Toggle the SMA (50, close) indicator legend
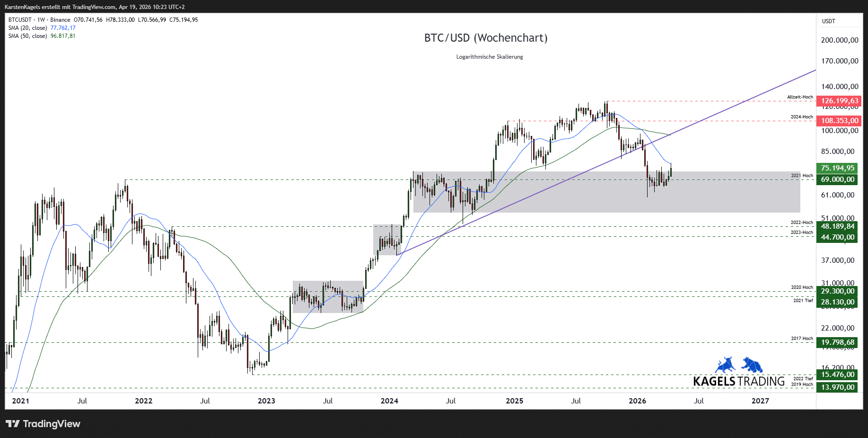The image size is (868, 438). tap(27, 36)
